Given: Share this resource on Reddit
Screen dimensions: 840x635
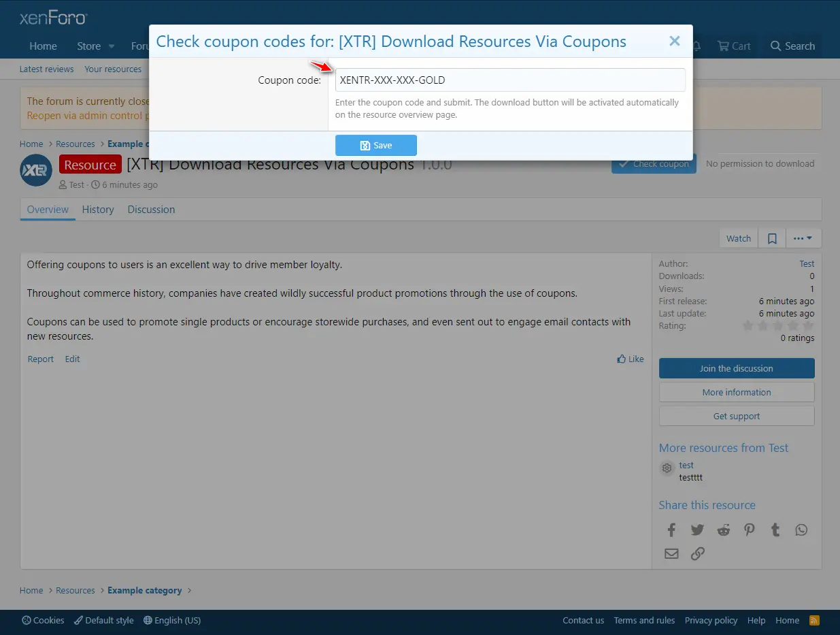Looking at the screenshot, I should [723, 530].
